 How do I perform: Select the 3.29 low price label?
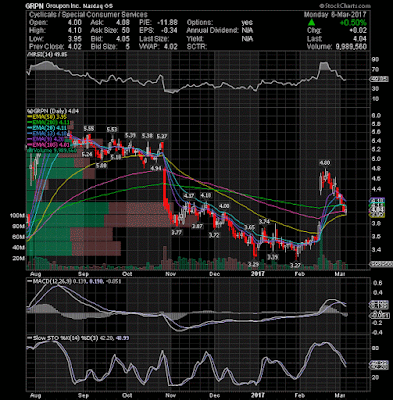coord(254,265)
